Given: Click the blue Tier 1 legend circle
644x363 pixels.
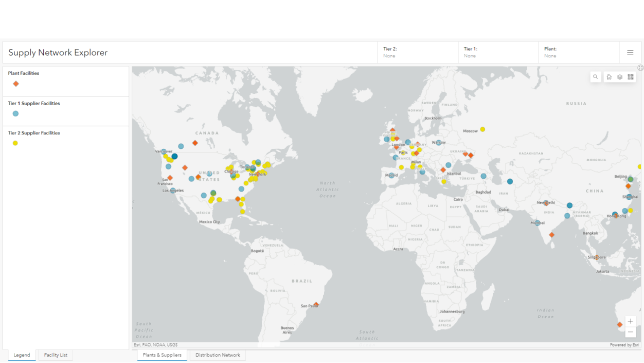Looking at the screenshot, I should (x=16, y=114).
